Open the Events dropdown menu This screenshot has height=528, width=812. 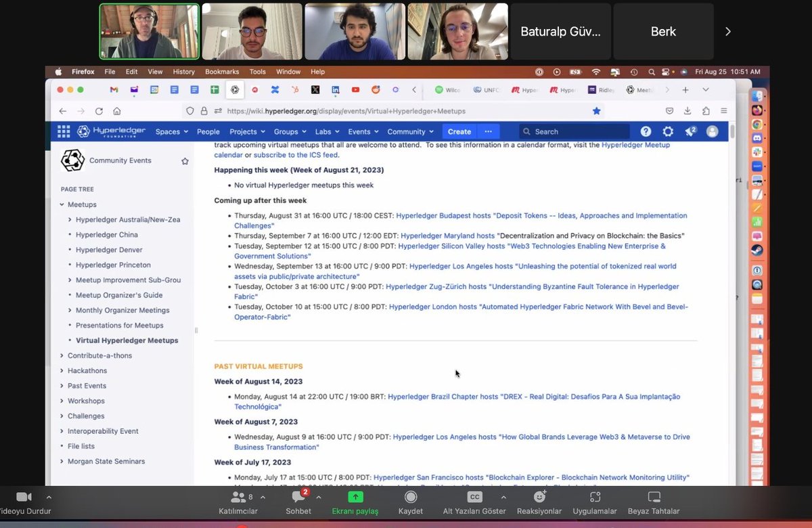363,132
